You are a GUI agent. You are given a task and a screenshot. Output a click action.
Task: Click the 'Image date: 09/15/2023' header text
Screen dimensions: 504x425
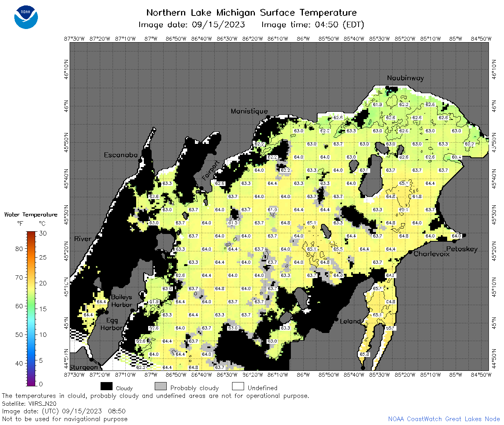tap(192, 25)
